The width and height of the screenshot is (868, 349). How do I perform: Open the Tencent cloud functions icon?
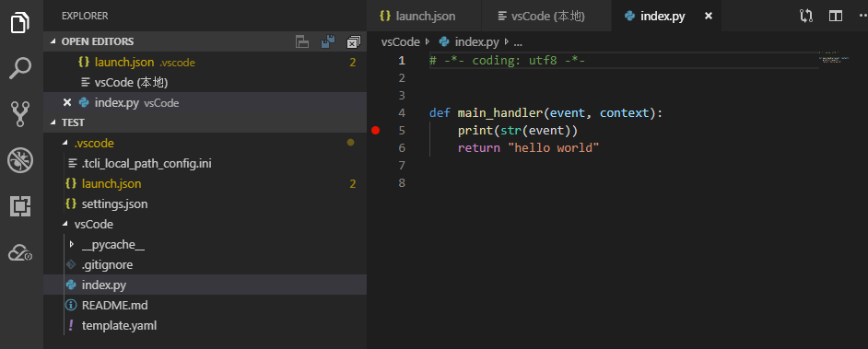20,252
